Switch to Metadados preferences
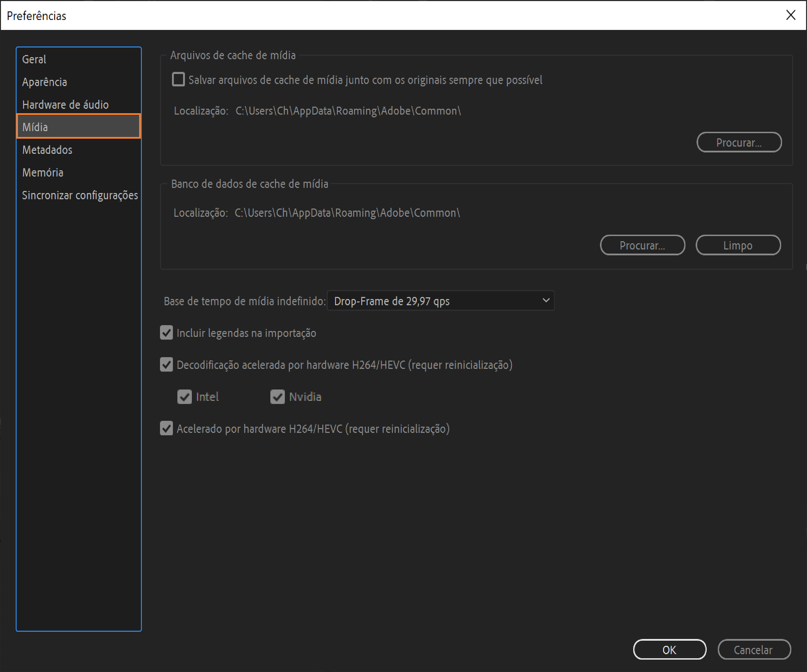Viewport: 807px width, 672px height. (x=47, y=150)
